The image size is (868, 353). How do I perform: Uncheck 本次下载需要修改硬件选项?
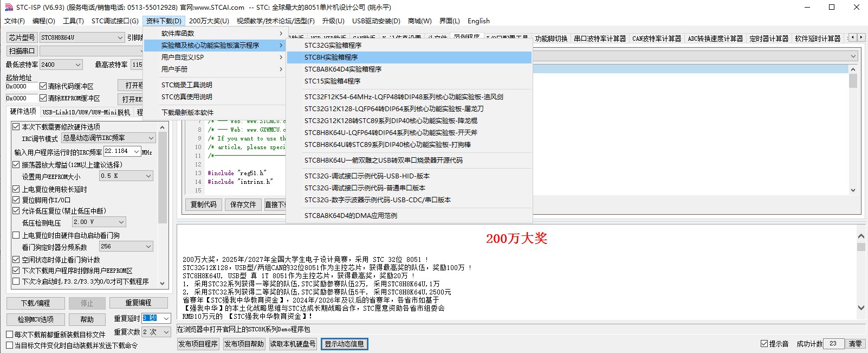[16, 127]
